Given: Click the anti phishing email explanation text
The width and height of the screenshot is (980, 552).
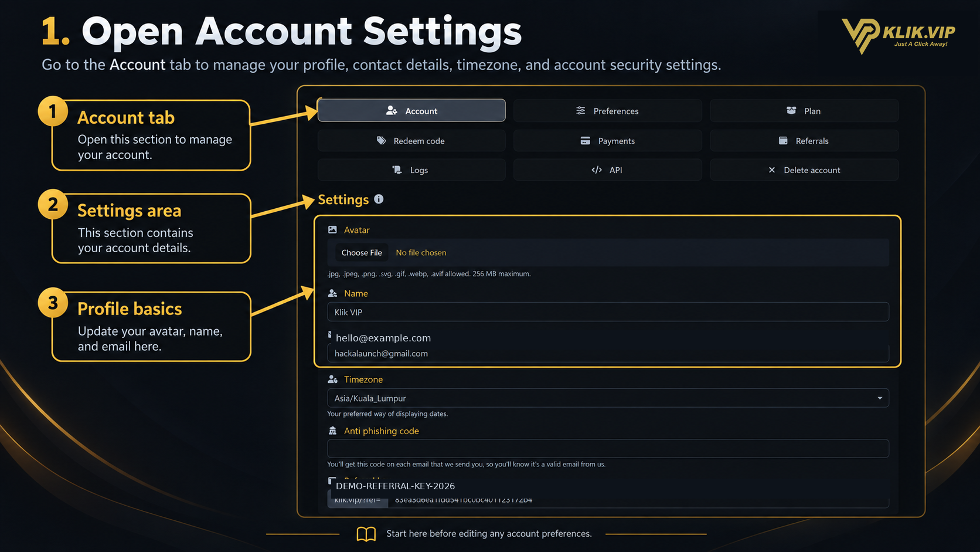Looking at the screenshot, I should coord(467,464).
